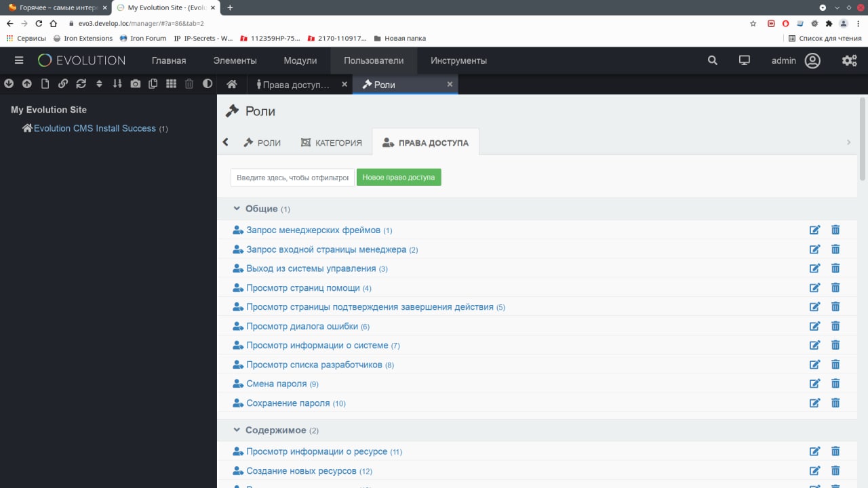Open the images camera icon in tree toolbar
This screenshot has height=488, width=868.
pos(136,84)
